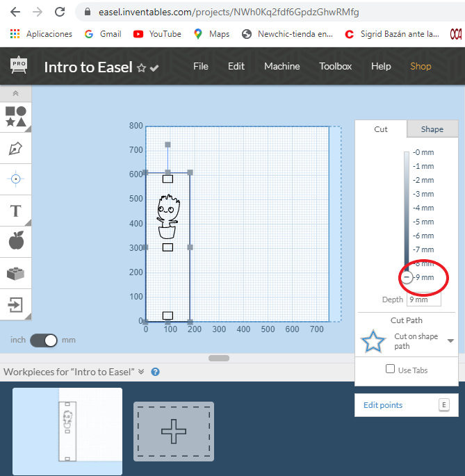Select the Pen drawing tool
This screenshot has width=465, height=476.
(x=15, y=149)
